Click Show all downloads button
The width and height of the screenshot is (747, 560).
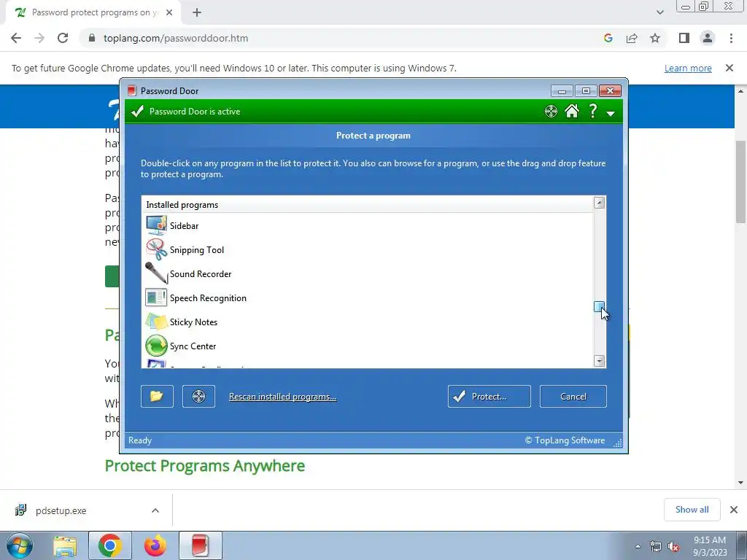[x=692, y=510]
